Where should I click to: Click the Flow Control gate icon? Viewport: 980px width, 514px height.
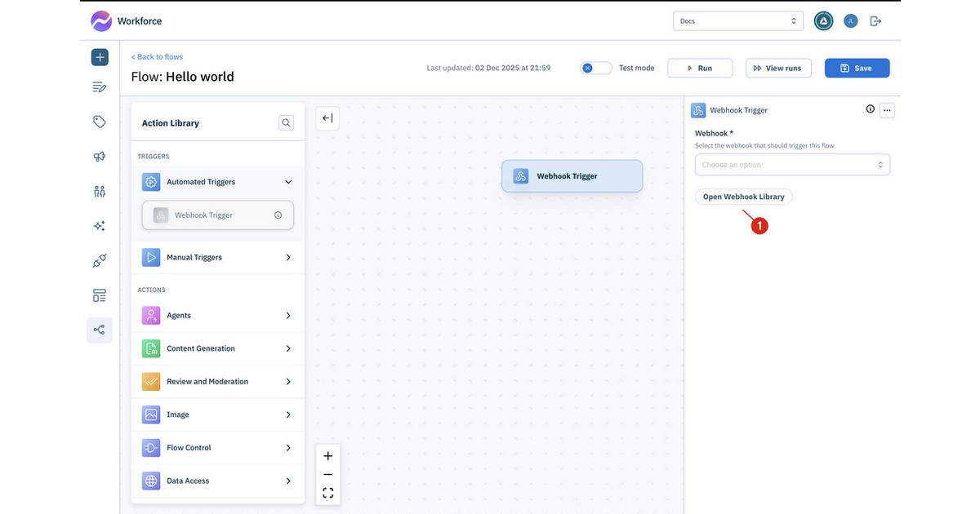click(x=151, y=448)
